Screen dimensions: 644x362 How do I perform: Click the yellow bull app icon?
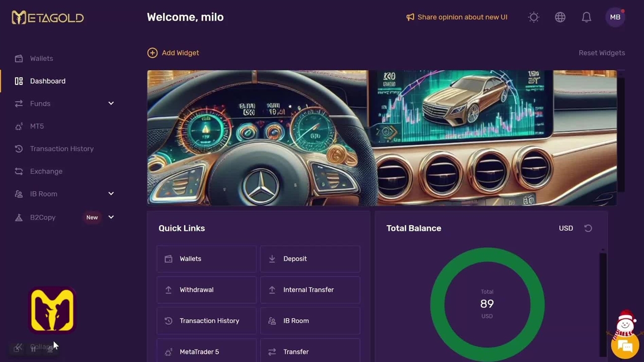(x=52, y=310)
